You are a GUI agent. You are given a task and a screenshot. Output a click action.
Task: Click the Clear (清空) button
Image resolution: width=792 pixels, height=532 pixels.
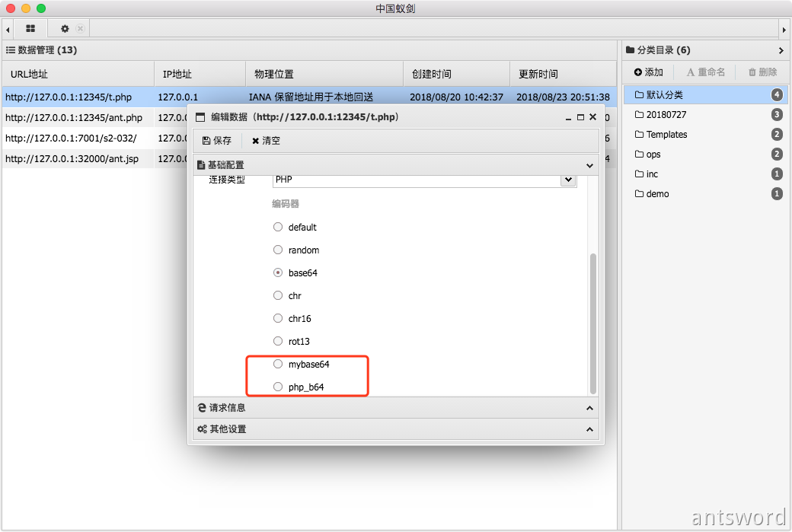pos(266,141)
